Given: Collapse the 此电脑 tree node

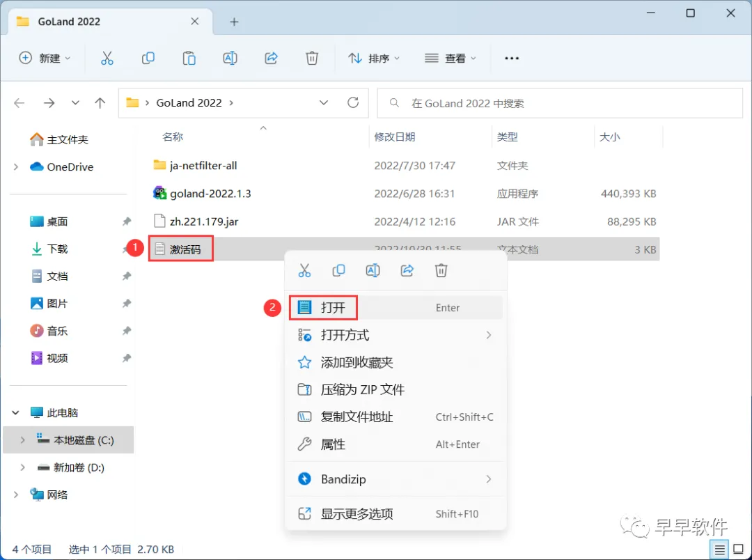Looking at the screenshot, I should tap(16, 412).
